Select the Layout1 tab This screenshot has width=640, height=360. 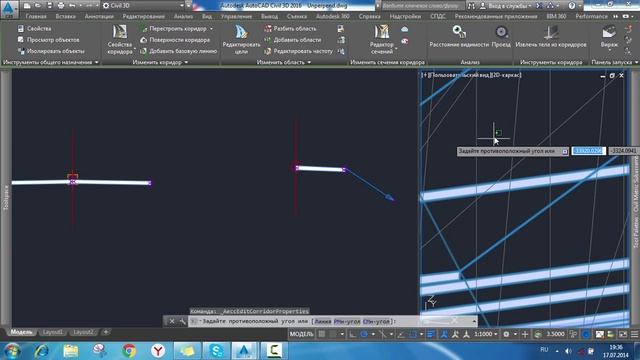[53, 332]
